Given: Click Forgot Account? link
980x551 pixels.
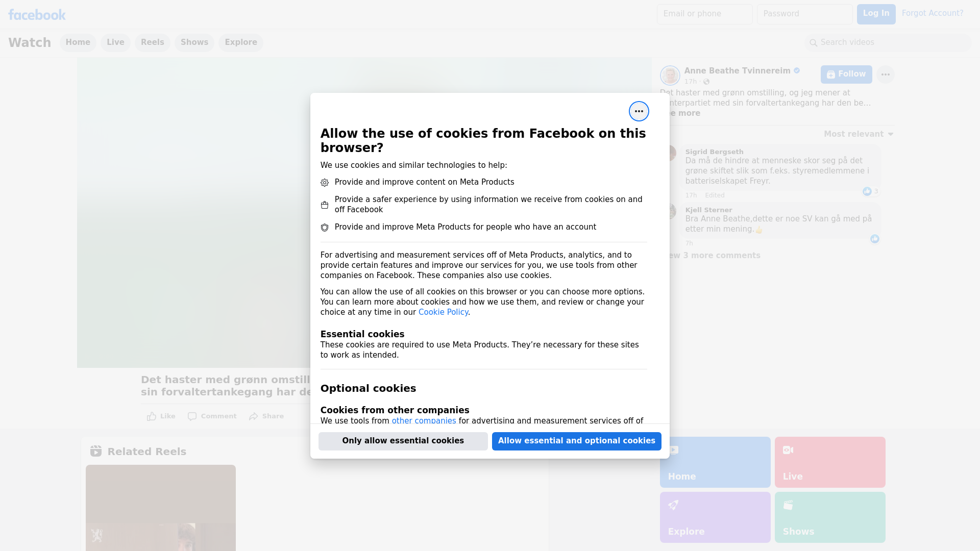Looking at the screenshot, I should 933,13.
